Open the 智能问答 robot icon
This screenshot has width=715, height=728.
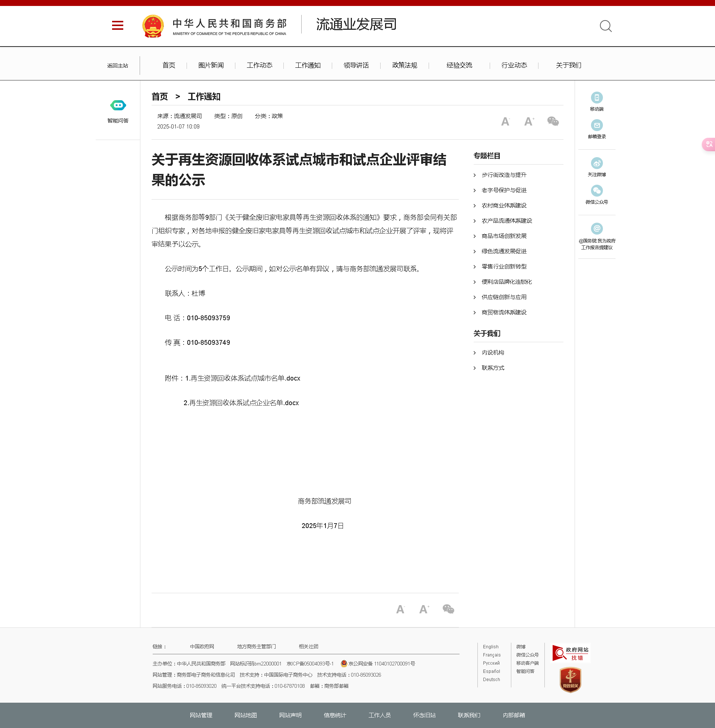[x=118, y=105]
